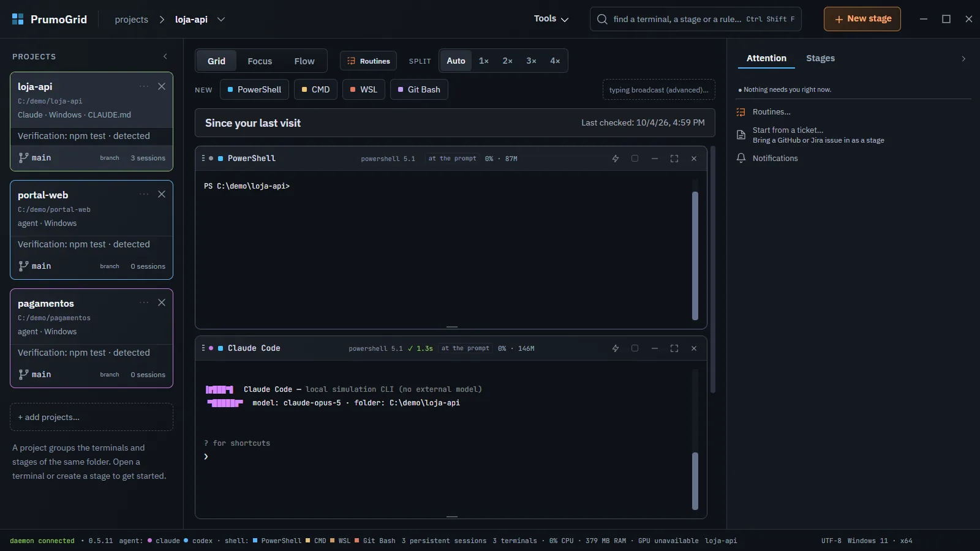Switch to the Focus view
The image size is (980, 551).
tap(260, 61)
